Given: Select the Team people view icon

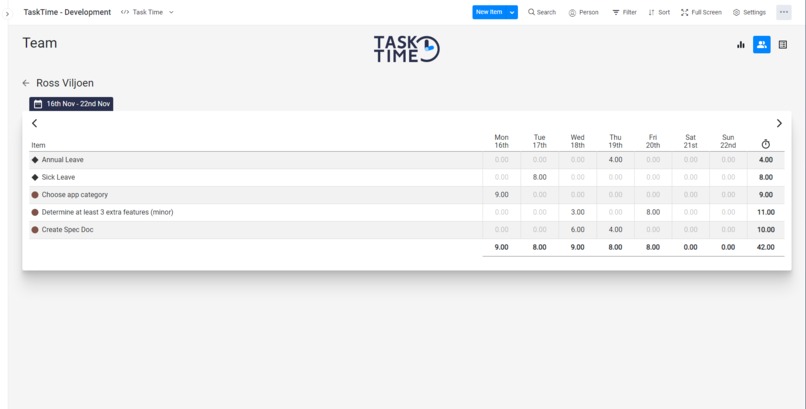Looking at the screenshot, I should (762, 45).
